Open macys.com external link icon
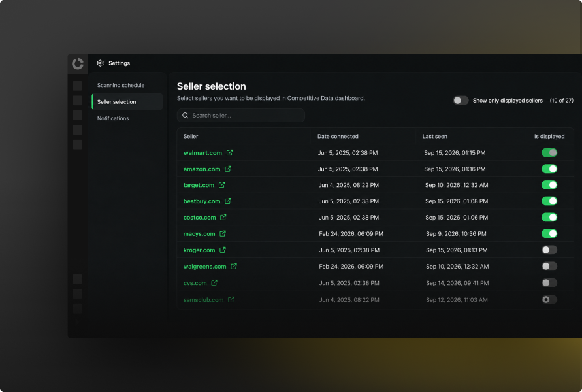582x392 pixels. [222, 233]
